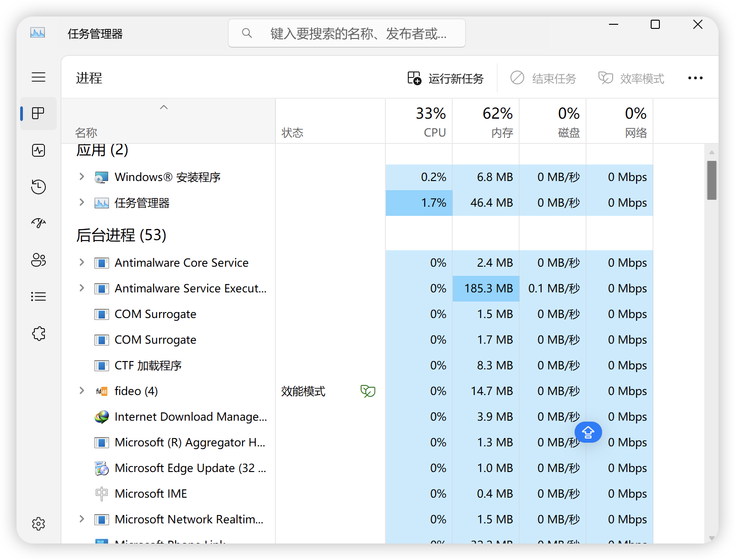Click 结束任务 button

[x=543, y=78]
